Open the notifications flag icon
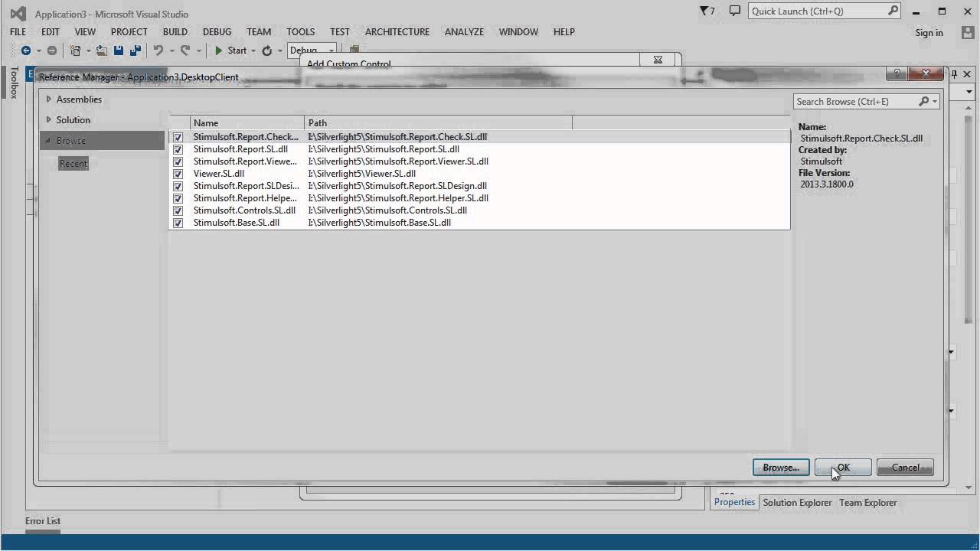 (707, 11)
